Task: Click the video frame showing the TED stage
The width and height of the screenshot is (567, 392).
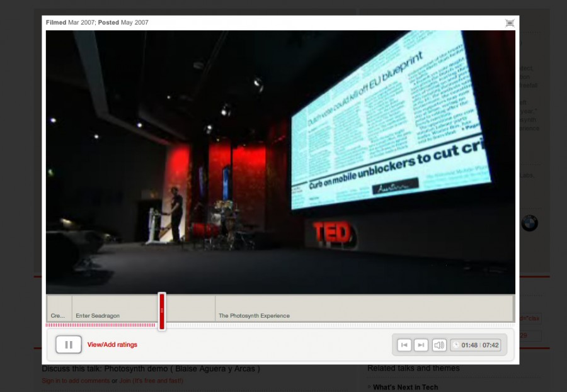Action: point(280,162)
